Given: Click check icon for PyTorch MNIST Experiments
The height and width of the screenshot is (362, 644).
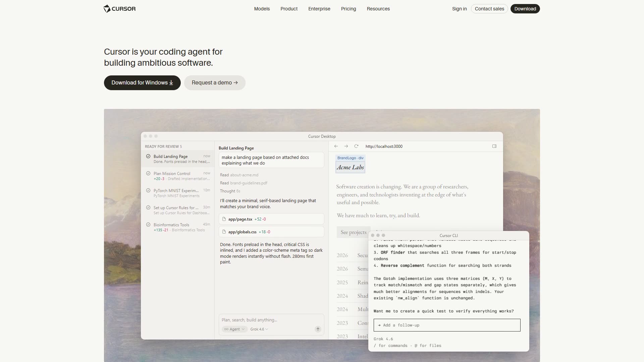Looking at the screenshot, I should (148, 190).
